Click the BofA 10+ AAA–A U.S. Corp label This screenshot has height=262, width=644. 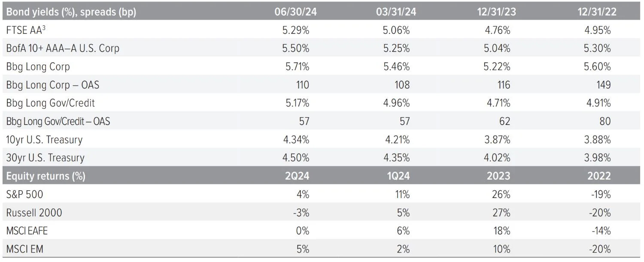coord(63,49)
